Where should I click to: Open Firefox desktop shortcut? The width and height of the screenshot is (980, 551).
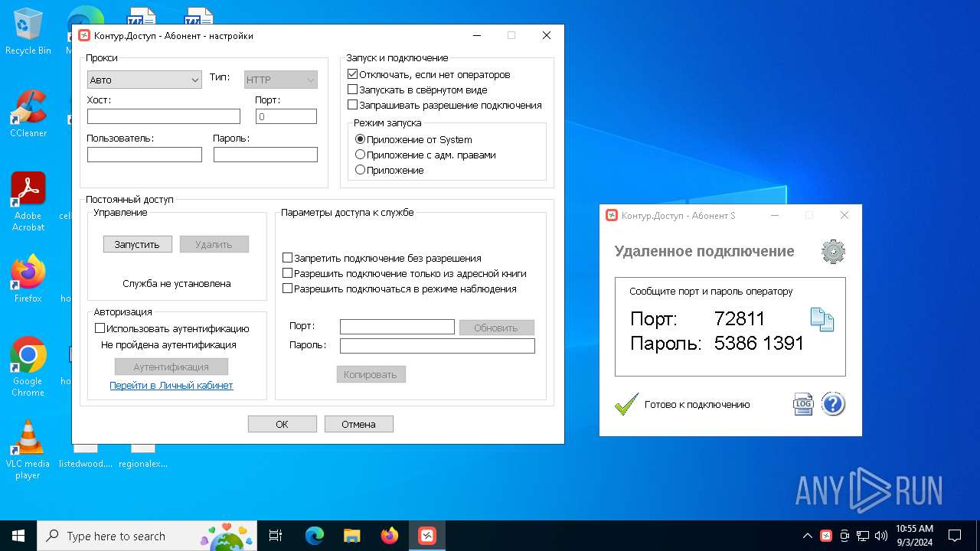(28, 279)
